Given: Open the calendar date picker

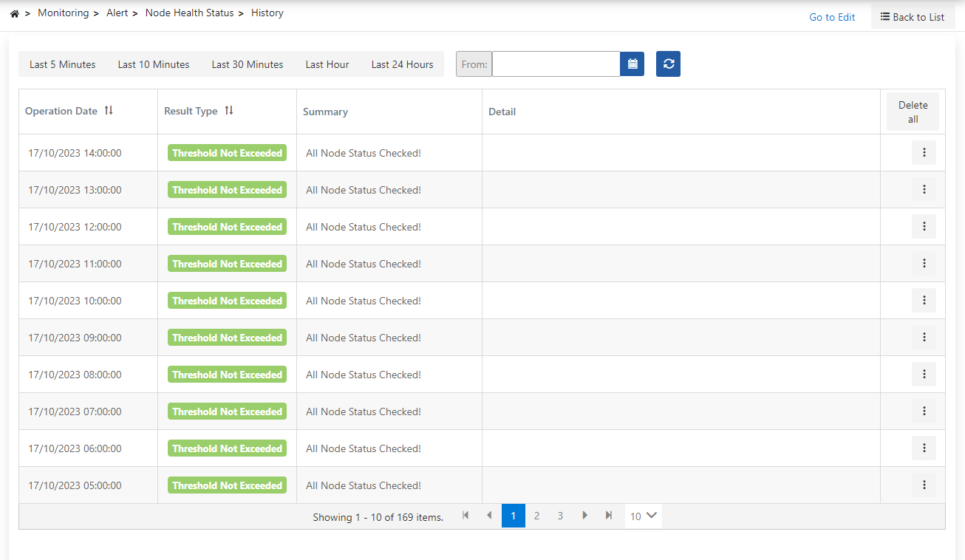Looking at the screenshot, I should [632, 64].
